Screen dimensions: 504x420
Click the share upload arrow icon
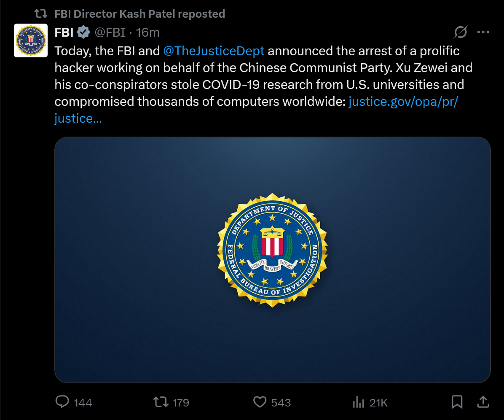[483, 402]
